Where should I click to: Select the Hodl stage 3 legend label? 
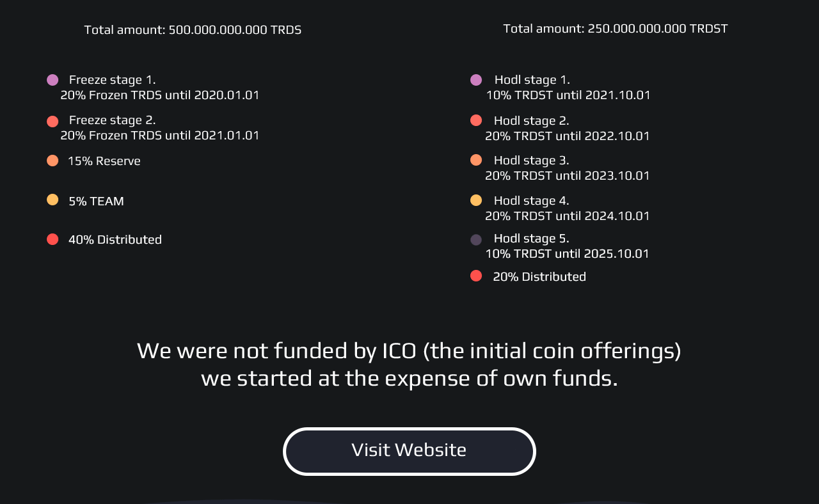coord(531,160)
